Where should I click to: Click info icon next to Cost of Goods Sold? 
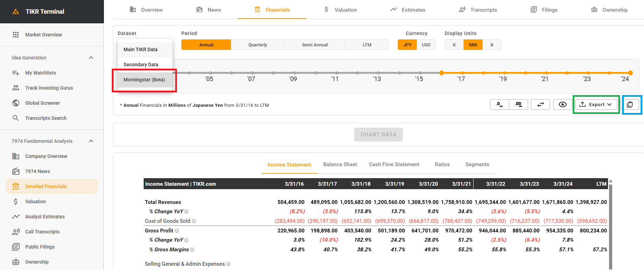pyautogui.click(x=194, y=221)
